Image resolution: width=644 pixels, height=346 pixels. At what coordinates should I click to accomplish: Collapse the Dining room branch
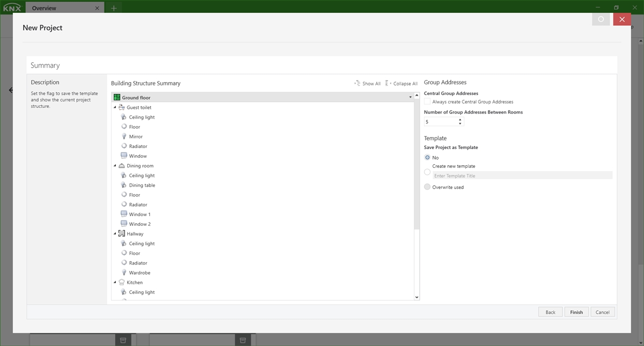tap(114, 165)
